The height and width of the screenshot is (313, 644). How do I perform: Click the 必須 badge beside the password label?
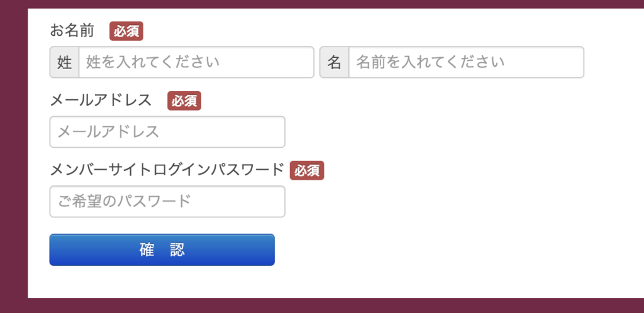pos(307,170)
